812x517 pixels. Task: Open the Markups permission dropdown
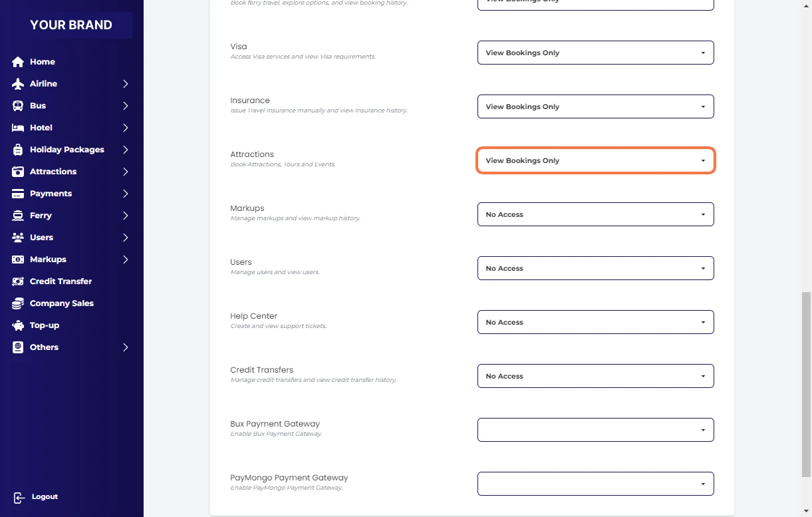coord(595,214)
